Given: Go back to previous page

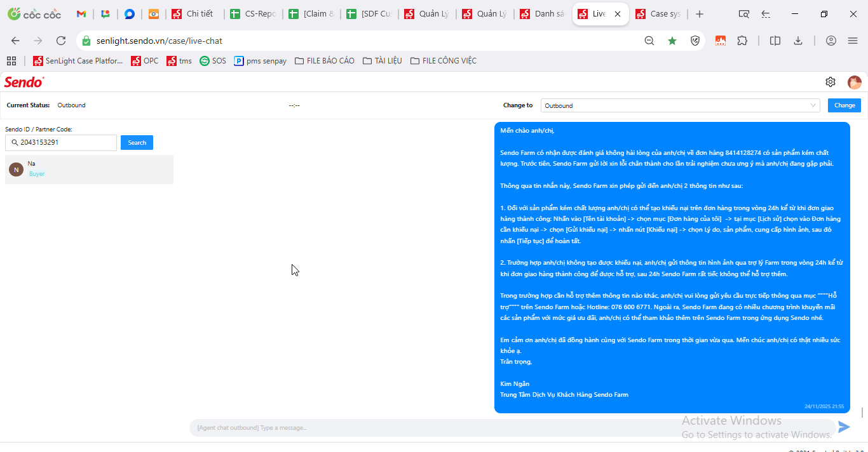Looking at the screenshot, I should pyautogui.click(x=15, y=41).
